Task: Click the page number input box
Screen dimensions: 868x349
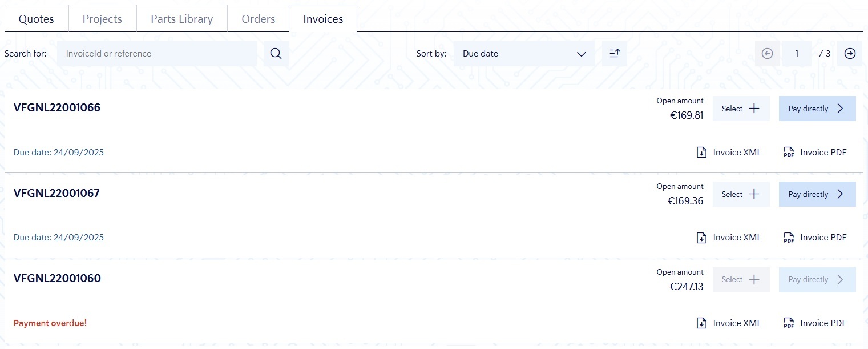Action: point(797,54)
